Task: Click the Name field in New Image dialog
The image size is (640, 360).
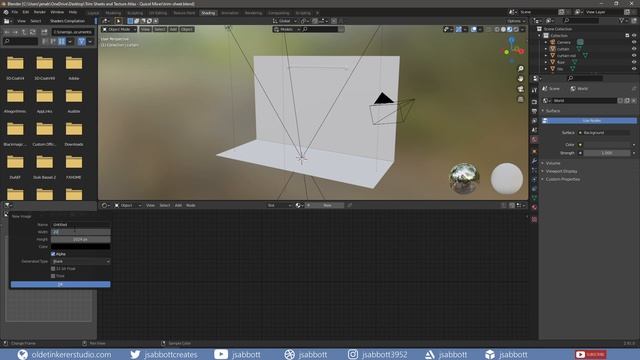Action: (x=81, y=224)
